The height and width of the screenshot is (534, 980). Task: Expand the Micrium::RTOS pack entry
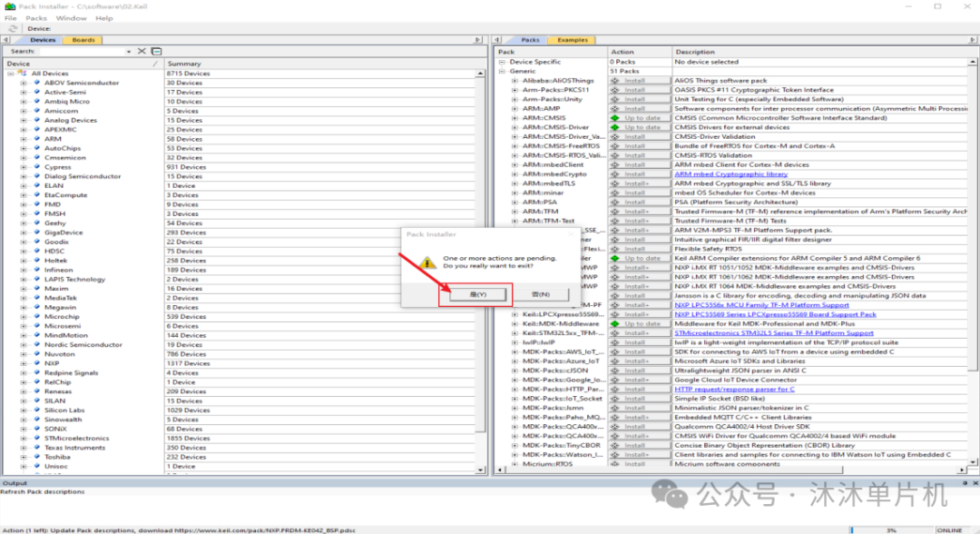click(515, 464)
